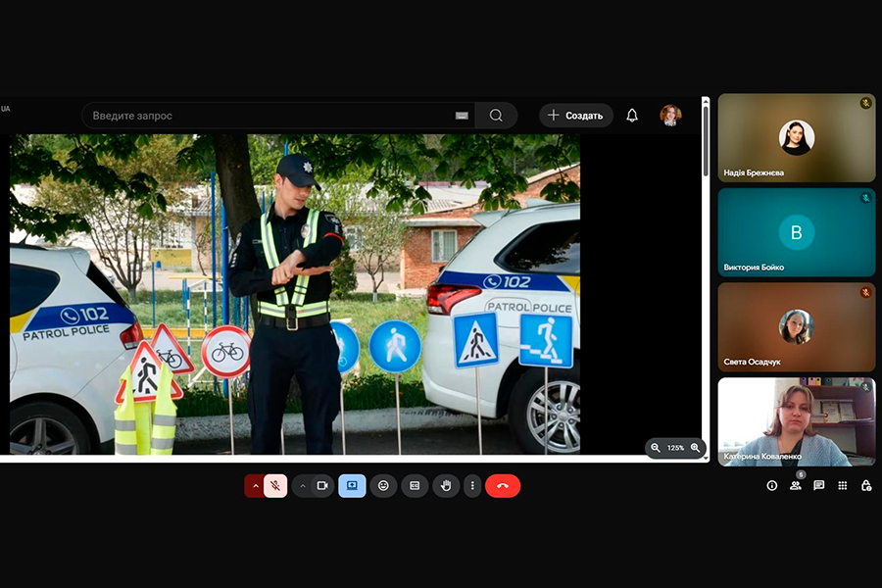Select Катерина Коваленко video tile
882x588 pixels.
pos(796,422)
